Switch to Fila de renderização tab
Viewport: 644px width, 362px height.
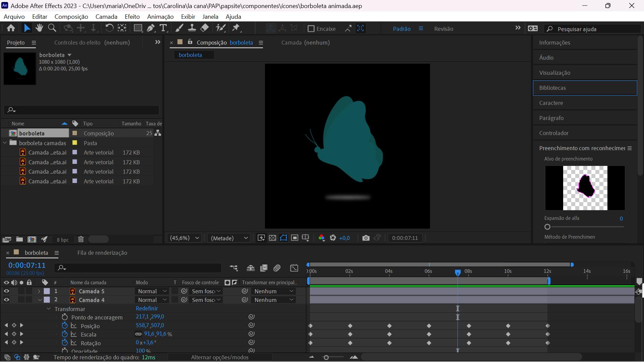pyautogui.click(x=102, y=253)
